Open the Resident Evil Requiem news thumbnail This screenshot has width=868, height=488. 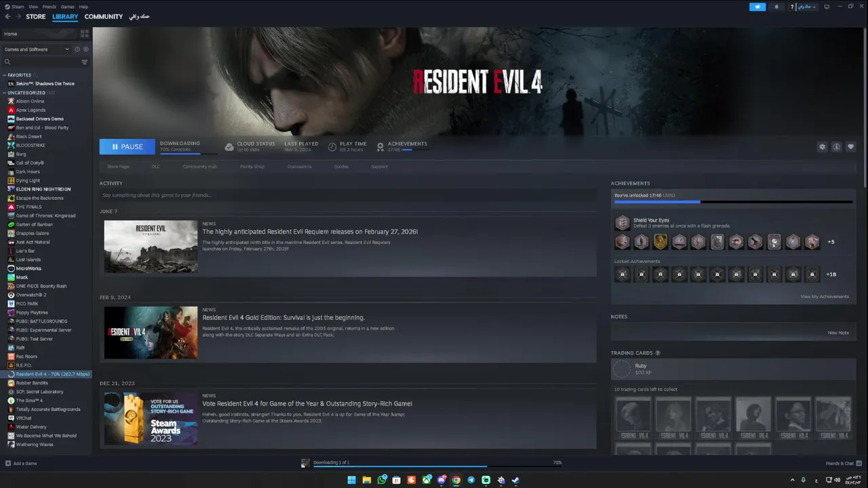click(151, 247)
